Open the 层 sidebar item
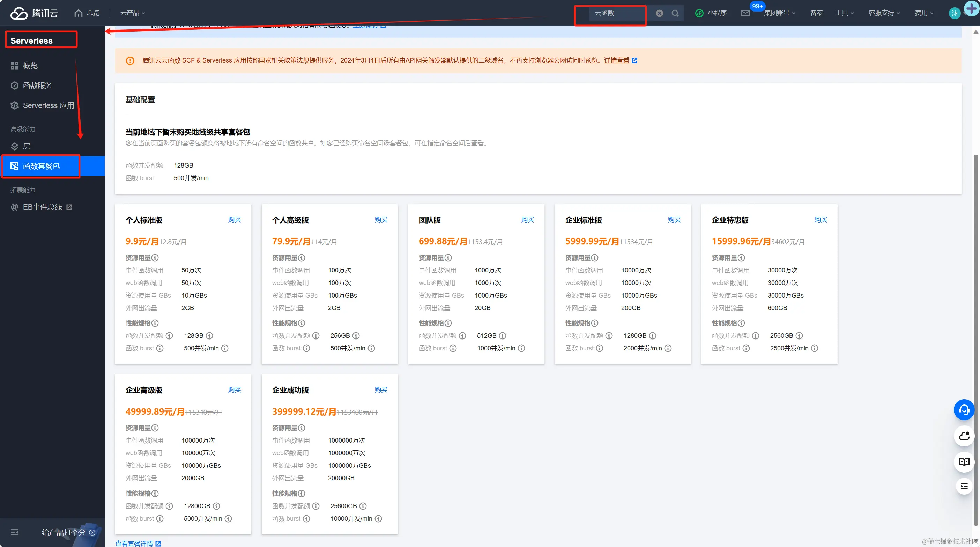This screenshot has height=547, width=980. (27, 146)
